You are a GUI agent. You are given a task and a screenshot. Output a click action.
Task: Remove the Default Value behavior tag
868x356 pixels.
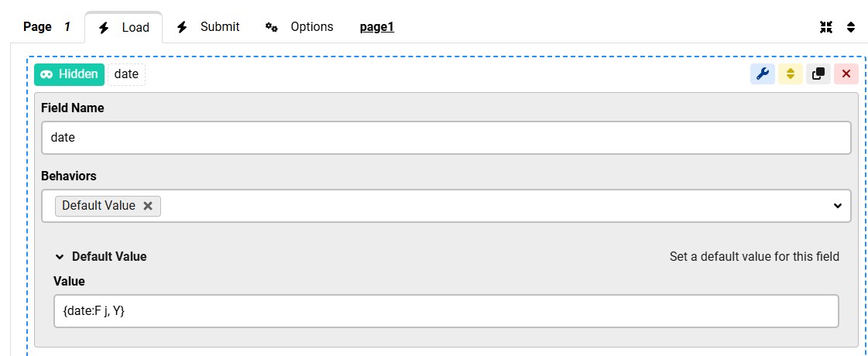click(148, 206)
